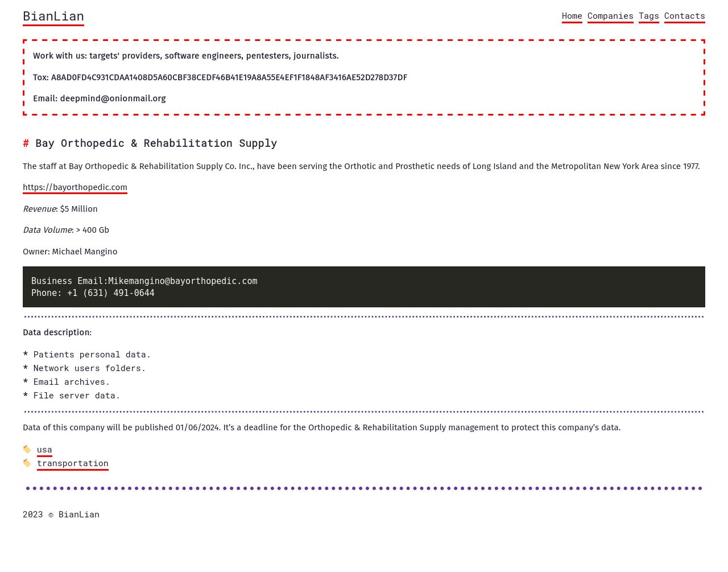Click the red hash symbol before heading
The image size is (728, 572).
26,143
